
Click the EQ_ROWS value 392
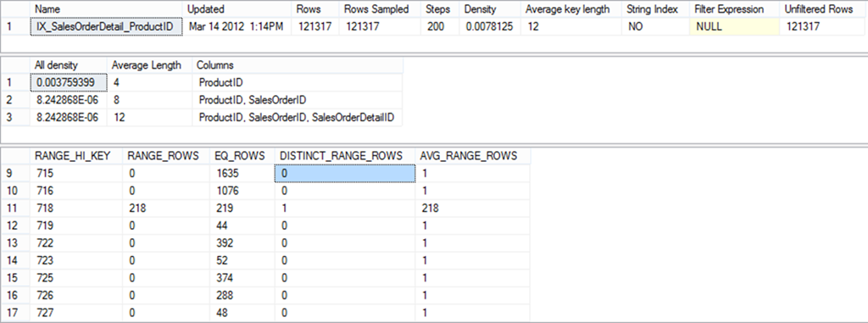242,242
